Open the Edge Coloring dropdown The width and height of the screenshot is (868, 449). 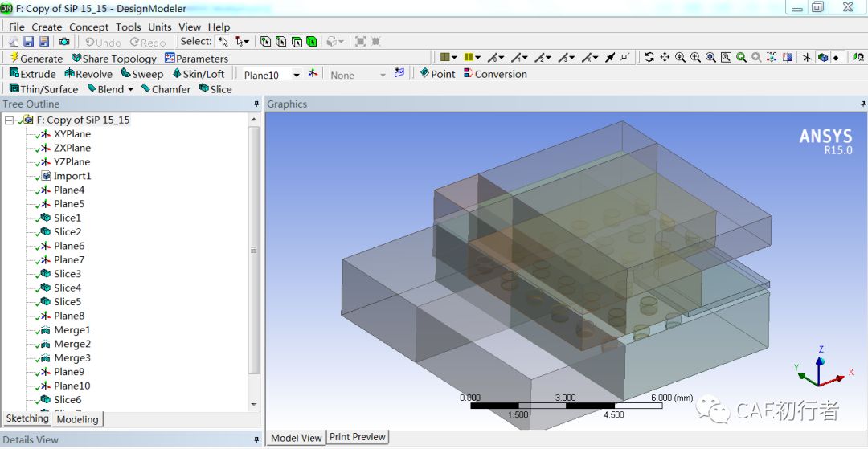(473, 57)
